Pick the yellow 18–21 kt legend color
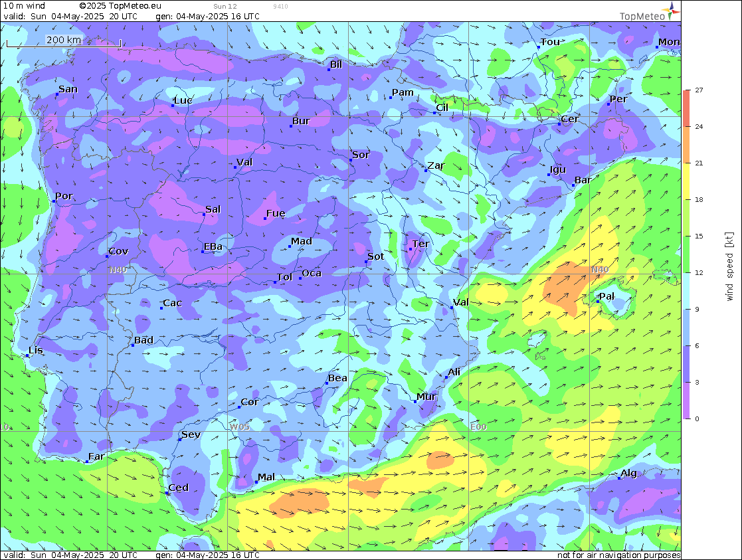742x560 pixels. 687,181
